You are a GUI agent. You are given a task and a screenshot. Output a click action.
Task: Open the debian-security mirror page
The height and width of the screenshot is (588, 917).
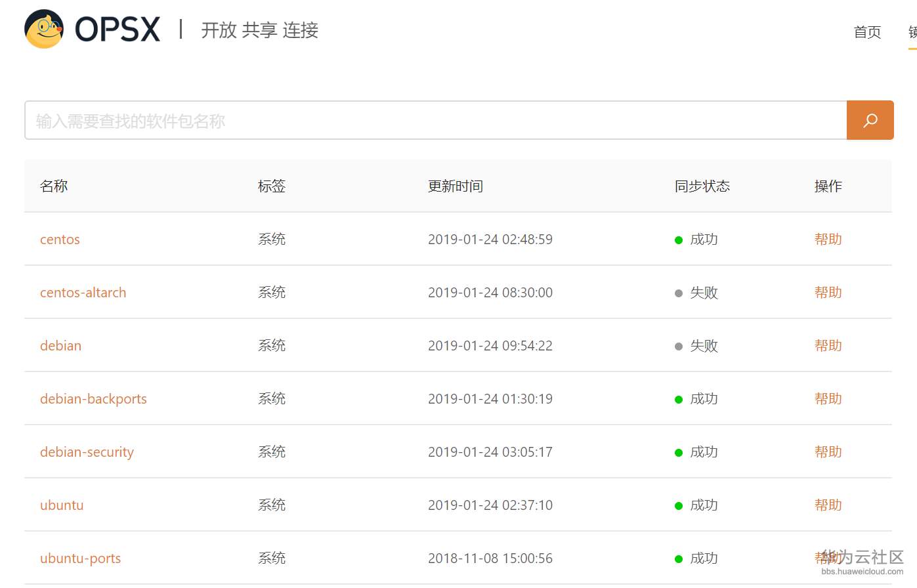point(87,452)
